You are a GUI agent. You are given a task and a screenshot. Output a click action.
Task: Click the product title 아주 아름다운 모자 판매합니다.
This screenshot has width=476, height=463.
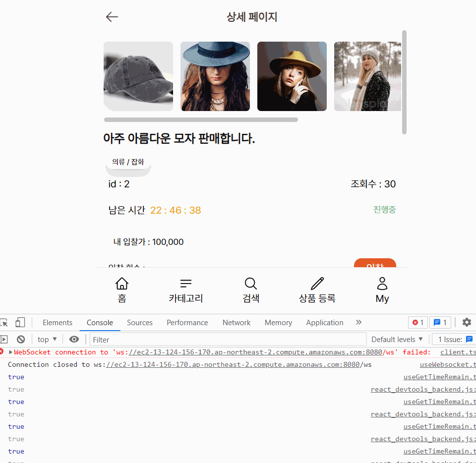point(179,139)
